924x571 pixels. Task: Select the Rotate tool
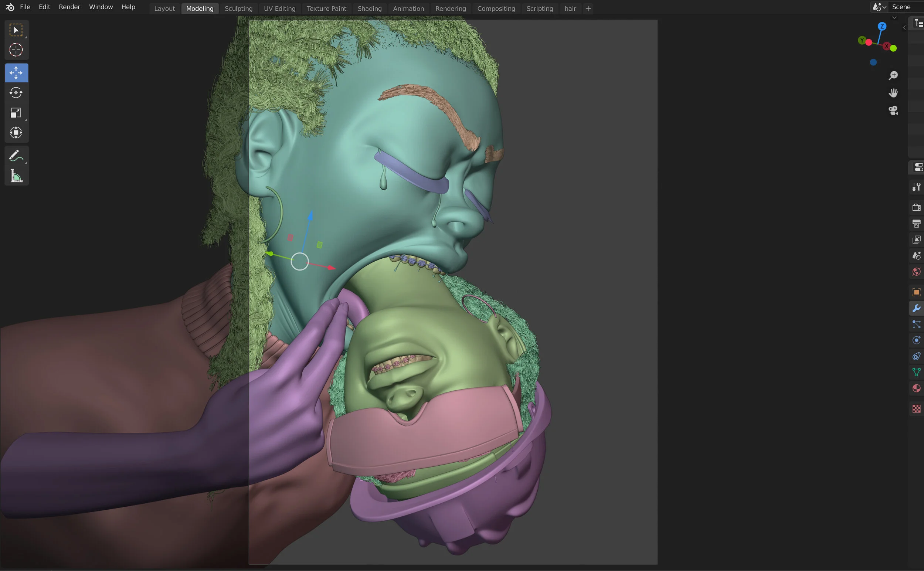(x=16, y=92)
